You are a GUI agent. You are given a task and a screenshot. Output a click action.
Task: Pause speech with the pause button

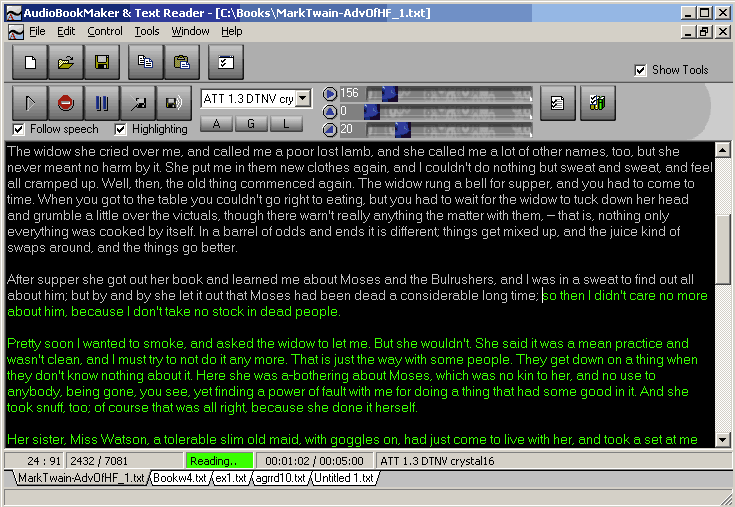pyautogui.click(x=102, y=103)
